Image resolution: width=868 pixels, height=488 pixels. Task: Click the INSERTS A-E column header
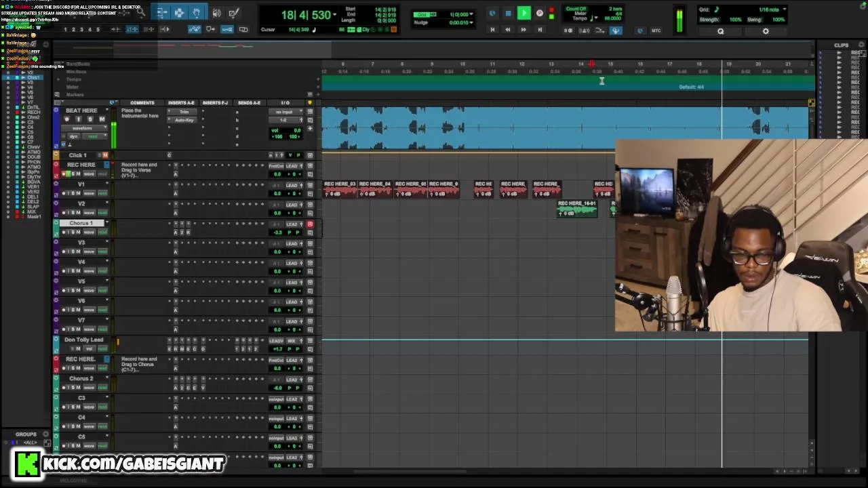181,103
